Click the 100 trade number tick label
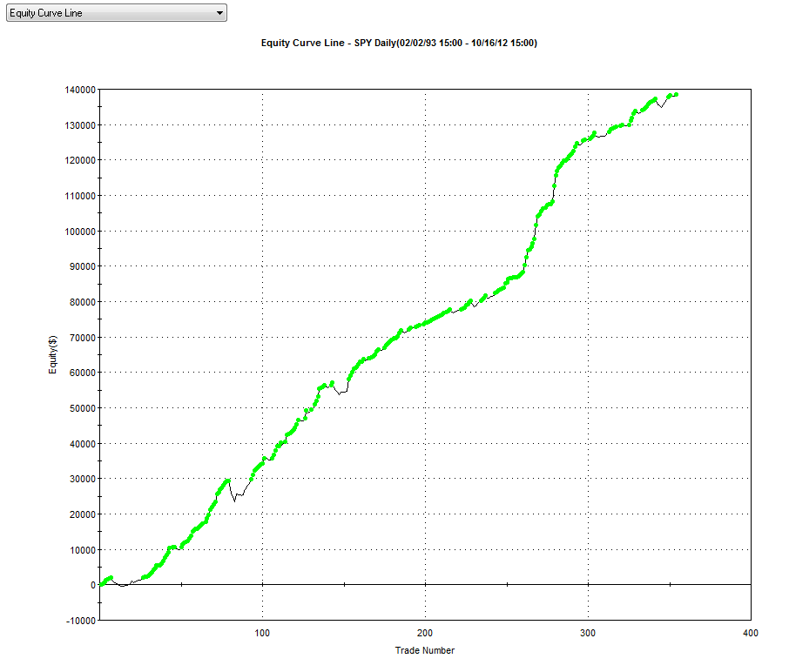This screenshot has height=672, width=789. click(x=262, y=634)
